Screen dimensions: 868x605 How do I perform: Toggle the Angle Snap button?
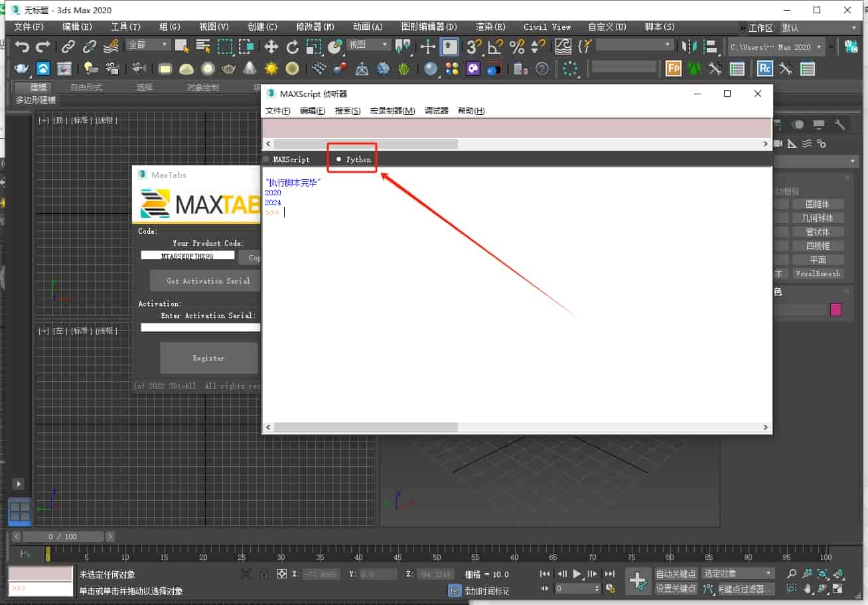click(495, 46)
